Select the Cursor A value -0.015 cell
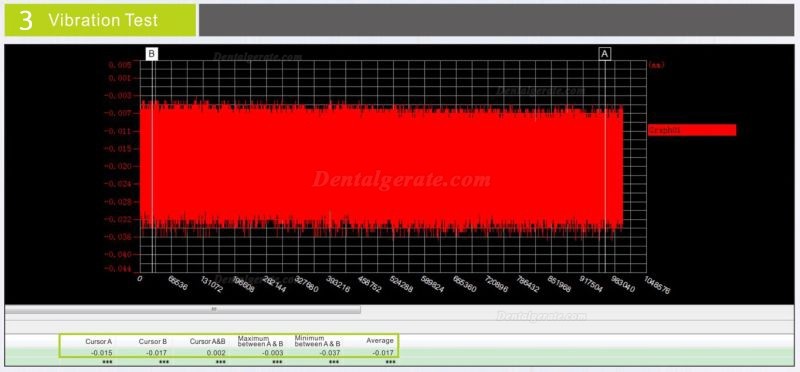Screen dimensions: 800x372 (x=102, y=353)
